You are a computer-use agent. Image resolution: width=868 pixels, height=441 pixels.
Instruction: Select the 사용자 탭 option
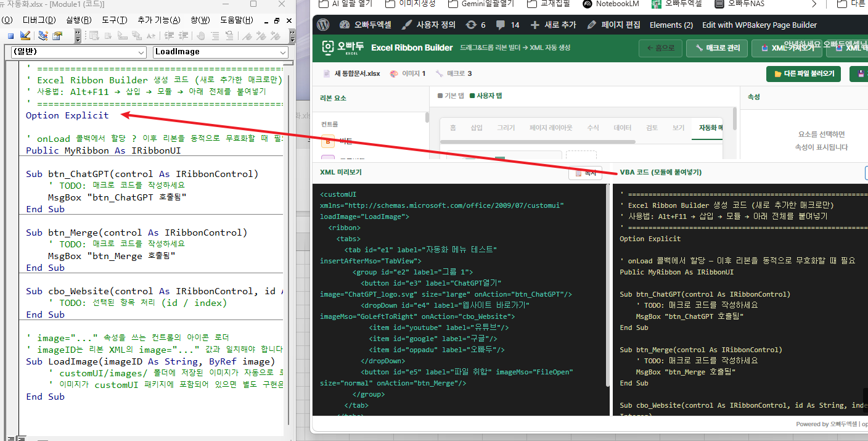pyautogui.click(x=486, y=96)
